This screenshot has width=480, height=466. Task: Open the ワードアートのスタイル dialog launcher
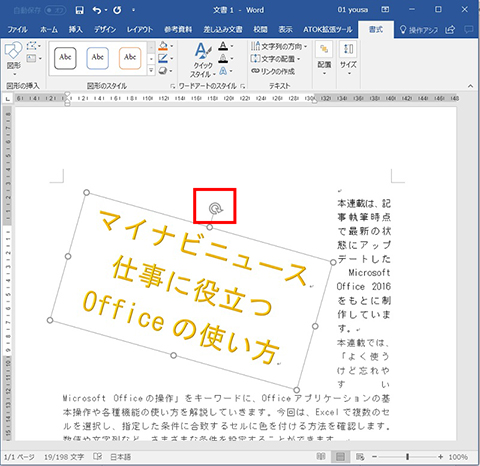click(x=243, y=86)
